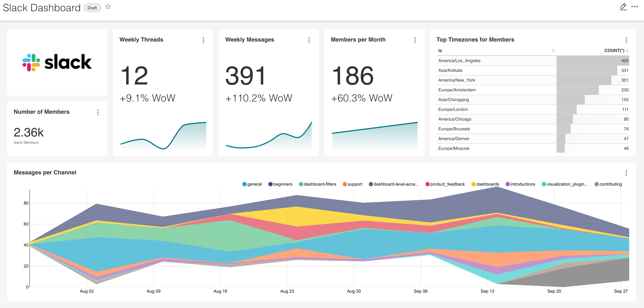This screenshot has height=308, width=644.
Task: Toggle the product_feedback legend entry
Action: (x=445, y=184)
